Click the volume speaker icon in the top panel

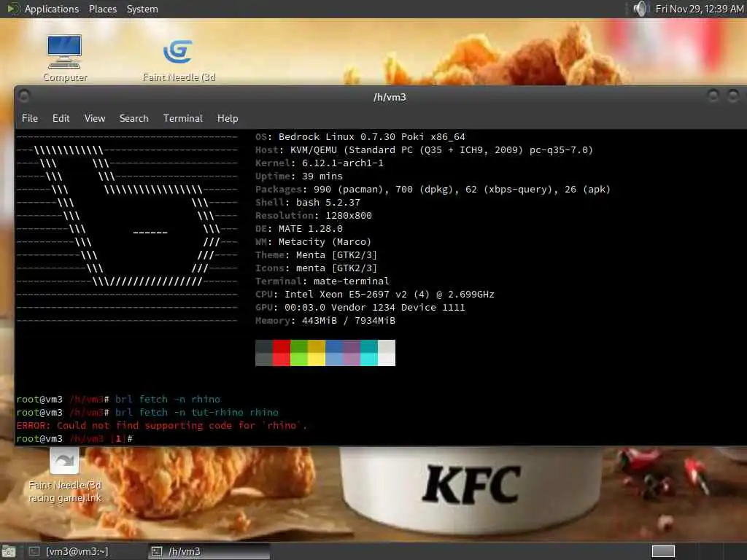click(x=640, y=9)
